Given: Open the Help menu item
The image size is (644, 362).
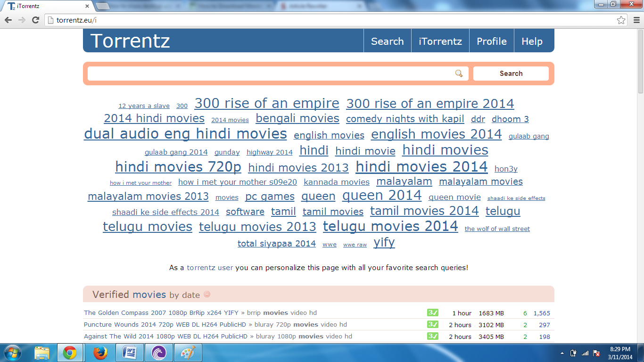Looking at the screenshot, I should (532, 41).
